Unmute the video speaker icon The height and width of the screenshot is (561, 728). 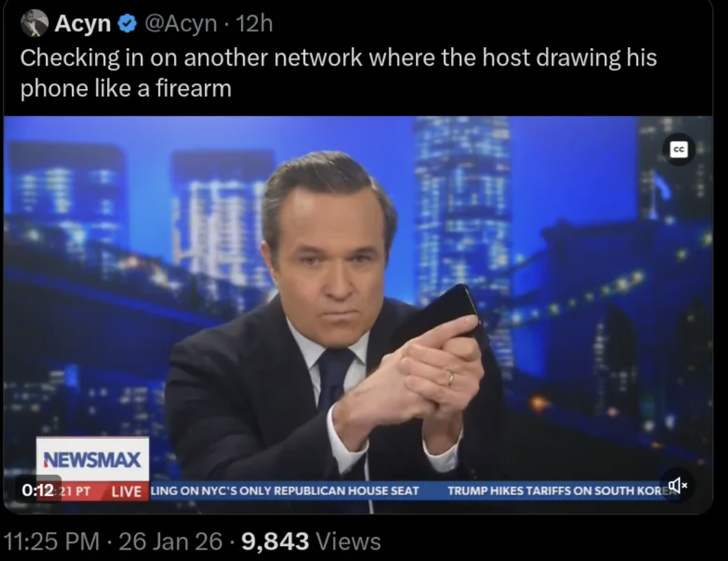tap(678, 485)
